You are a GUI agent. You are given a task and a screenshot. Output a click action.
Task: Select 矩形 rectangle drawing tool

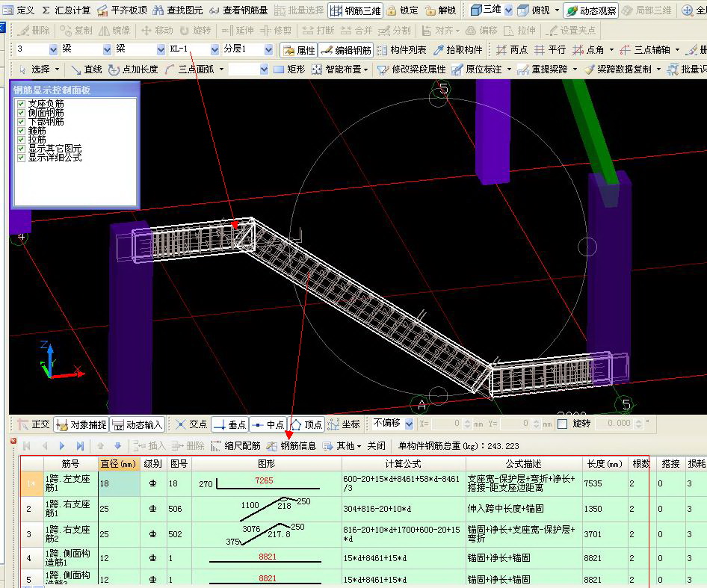pyautogui.click(x=289, y=69)
